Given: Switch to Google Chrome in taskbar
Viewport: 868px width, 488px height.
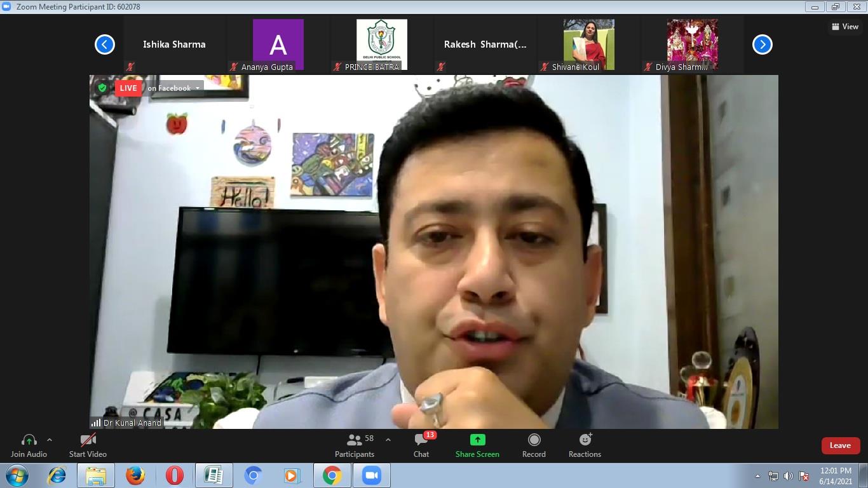Looking at the screenshot, I should click(332, 475).
